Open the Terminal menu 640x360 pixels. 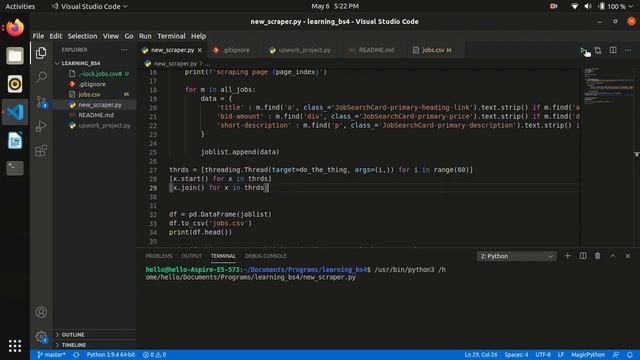coord(171,36)
